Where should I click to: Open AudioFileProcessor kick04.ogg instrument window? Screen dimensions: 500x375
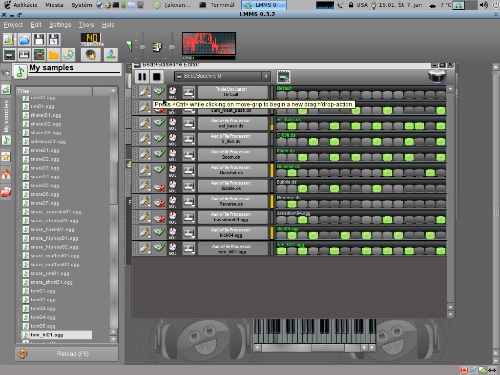(233, 232)
